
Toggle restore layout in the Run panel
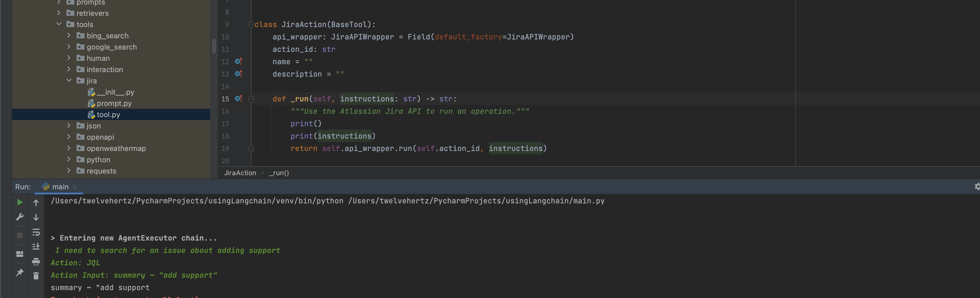point(20,254)
